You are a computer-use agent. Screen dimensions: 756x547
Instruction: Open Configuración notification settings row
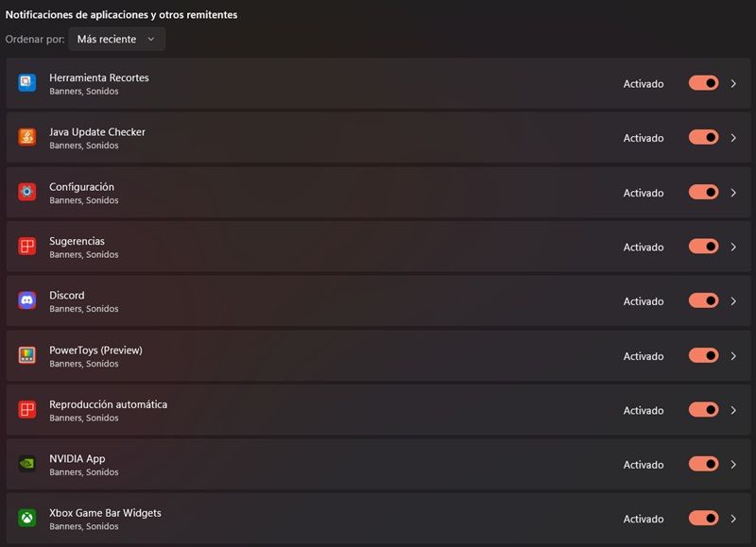click(733, 192)
